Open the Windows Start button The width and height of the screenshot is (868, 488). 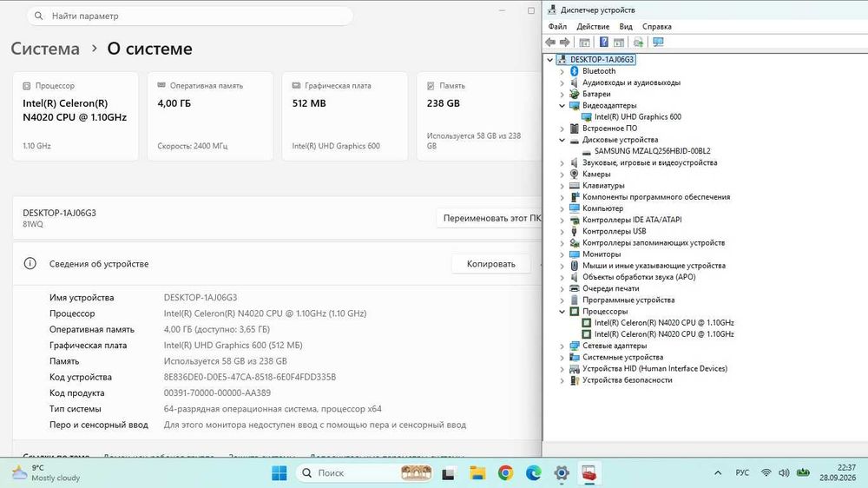tap(279, 473)
